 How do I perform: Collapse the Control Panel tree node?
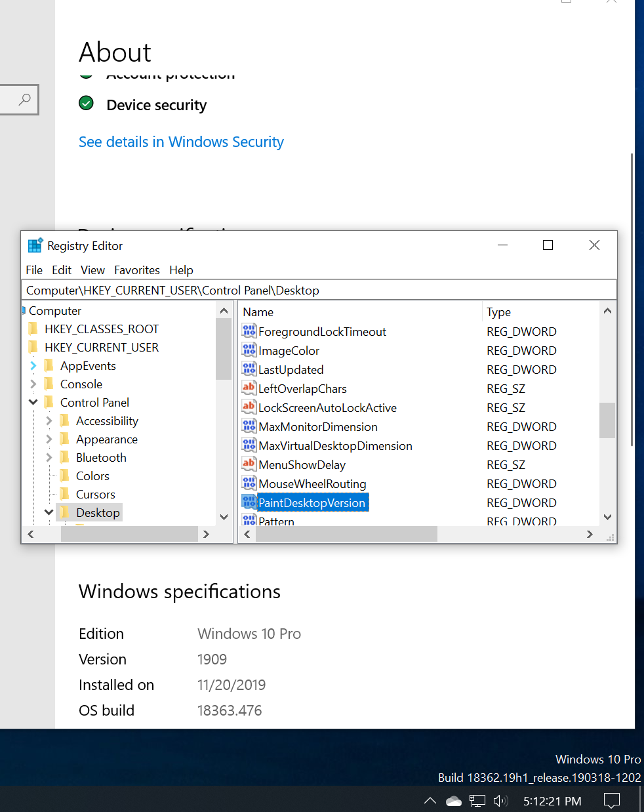(33, 402)
